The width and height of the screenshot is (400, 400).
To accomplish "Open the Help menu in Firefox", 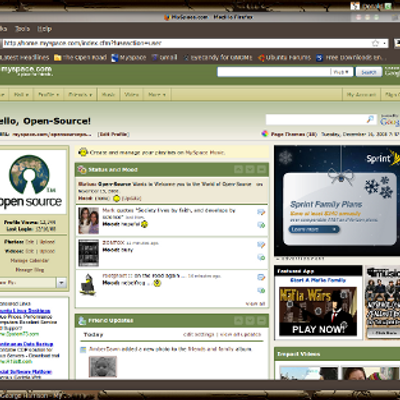I will [x=44, y=29].
